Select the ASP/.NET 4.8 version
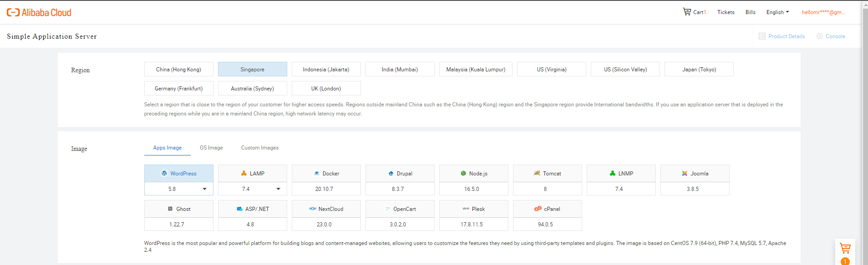868x265 pixels. pyautogui.click(x=253, y=224)
